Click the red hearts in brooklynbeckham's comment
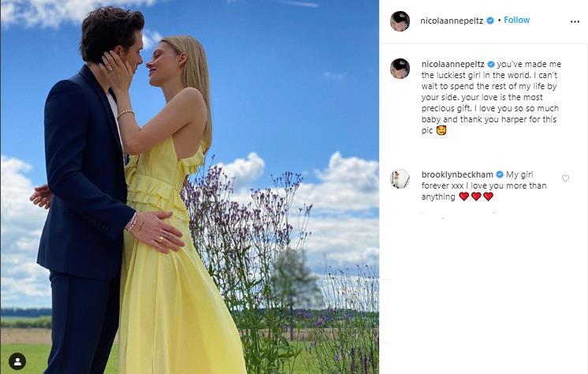This screenshot has width=588, height=374. point(476,196)
